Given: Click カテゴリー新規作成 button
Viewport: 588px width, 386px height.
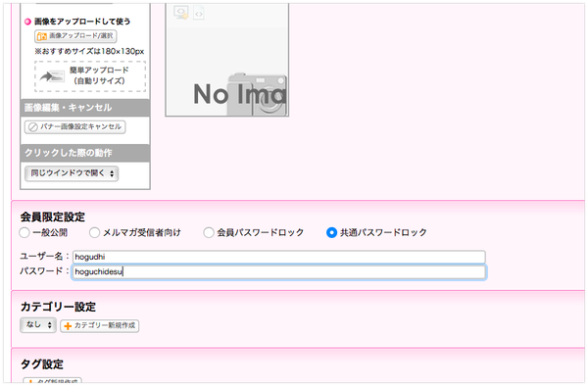Looking at the screenshot, I should pyautogui.click(x=99, y=325).
